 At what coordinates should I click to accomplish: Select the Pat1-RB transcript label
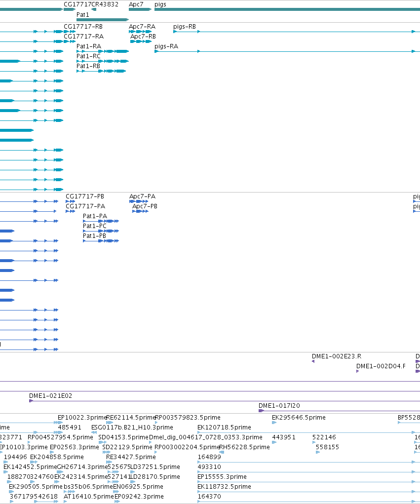click(88, 66)
